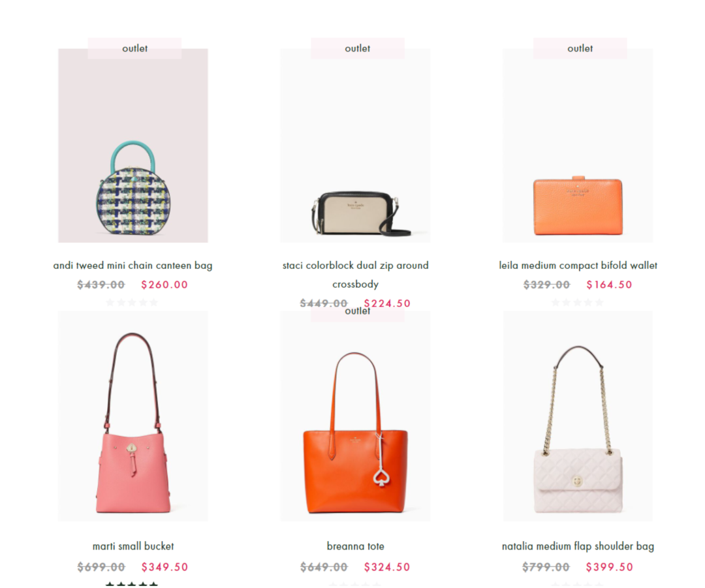Click the star rating under marti small bucket
The height and width of the screenshot is (588, 705).
(132, 584)
